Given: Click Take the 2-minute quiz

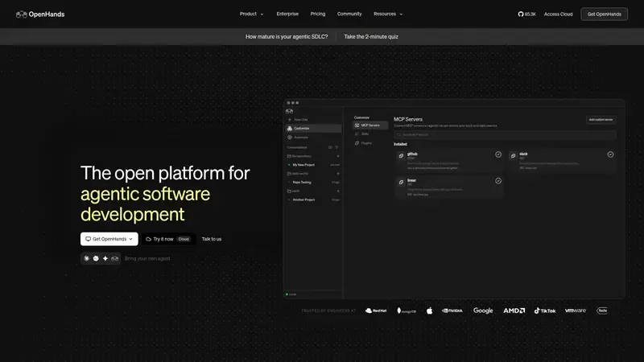Looking at the screenshot, I should tap(371, 36).
